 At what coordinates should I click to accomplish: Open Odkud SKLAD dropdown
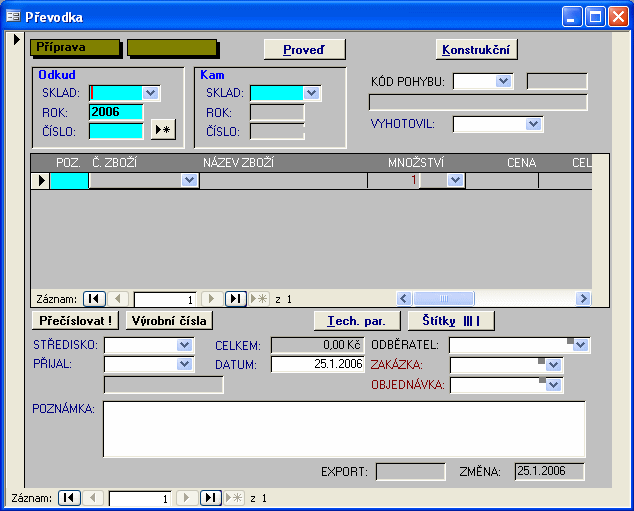151,93
